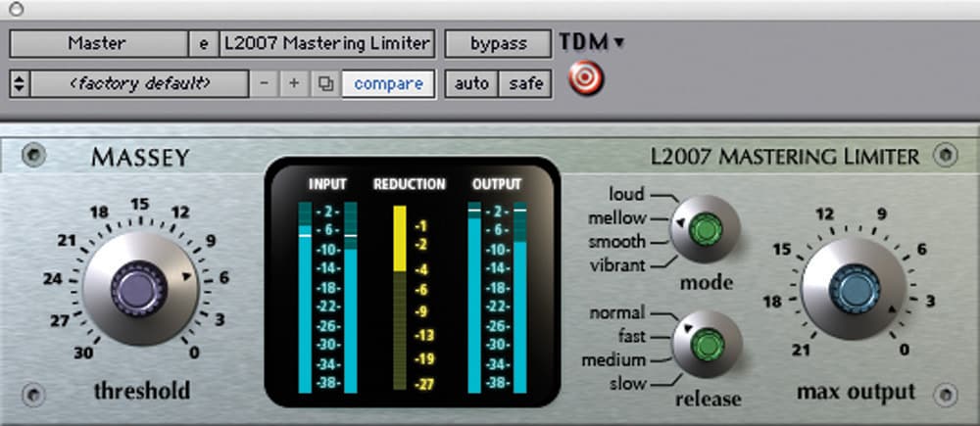Click the green mode selector knob
Image resolution: width=980 pixels, height=426 pixels.
[706, 228]
